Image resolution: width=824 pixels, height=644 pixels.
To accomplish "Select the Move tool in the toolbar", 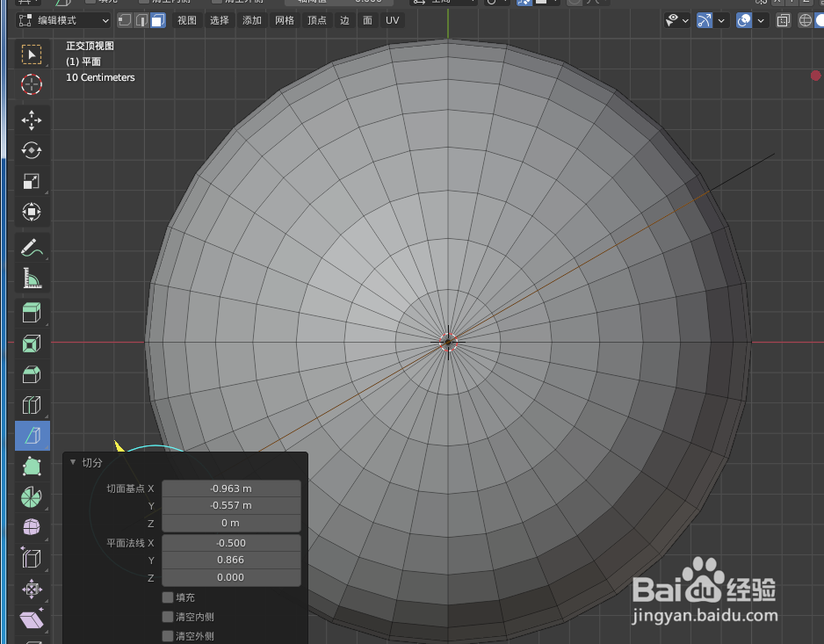I will [32, 120].
